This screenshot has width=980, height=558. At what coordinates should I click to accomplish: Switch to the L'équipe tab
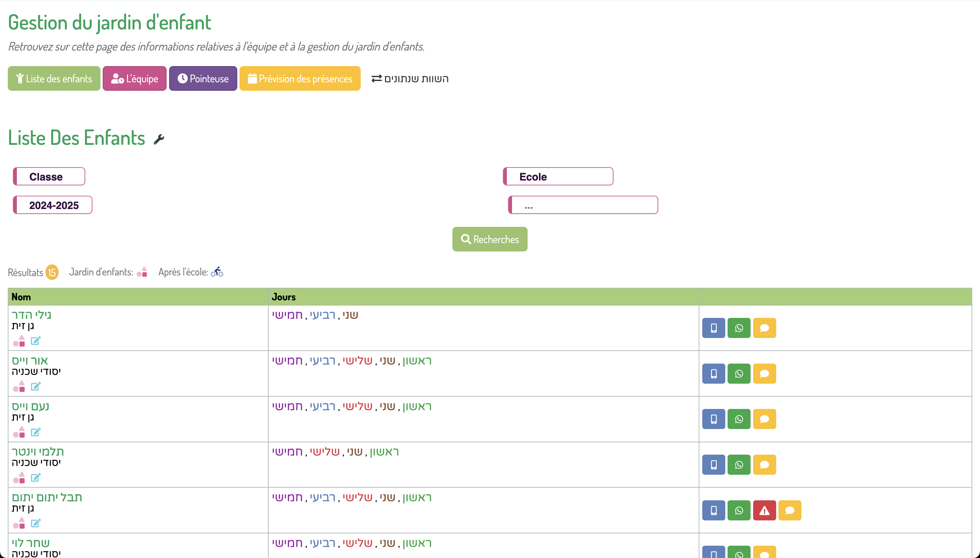coord(134,78)
